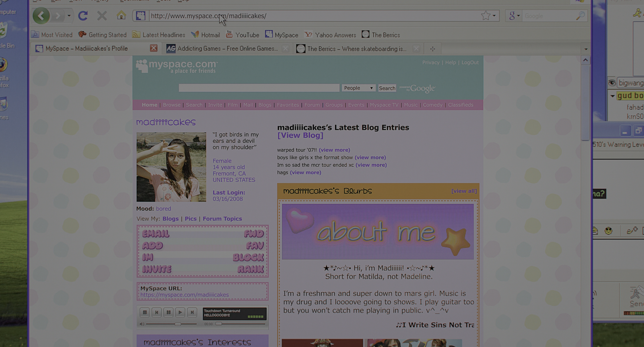
Task: Go to the browser Home page
Action: pos(121,16)
